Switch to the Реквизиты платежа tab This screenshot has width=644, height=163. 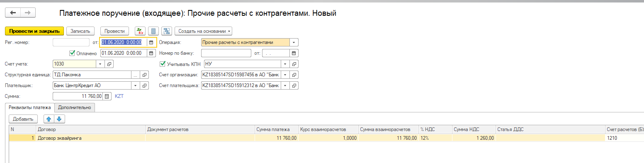click(x=29, y=107)
